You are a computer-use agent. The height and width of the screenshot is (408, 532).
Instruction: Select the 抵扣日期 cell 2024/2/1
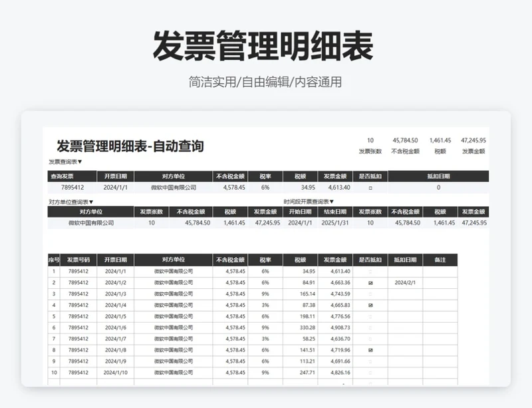[405, 283]
